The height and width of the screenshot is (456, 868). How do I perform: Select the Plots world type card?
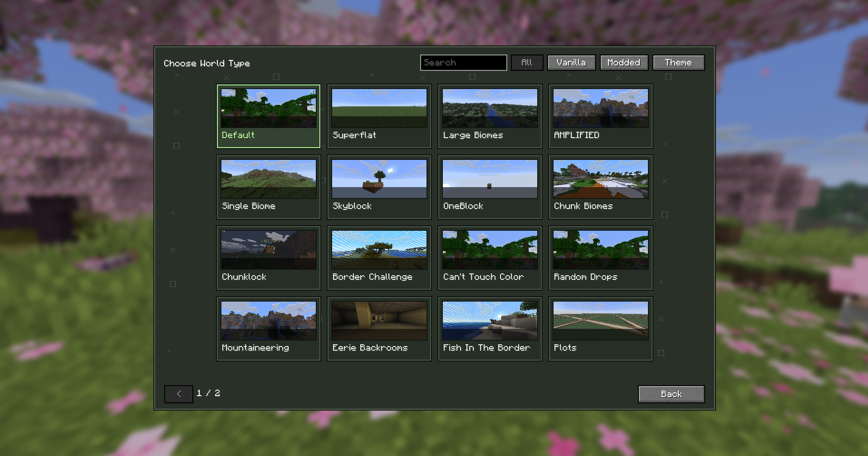click(x=601, y=329)
